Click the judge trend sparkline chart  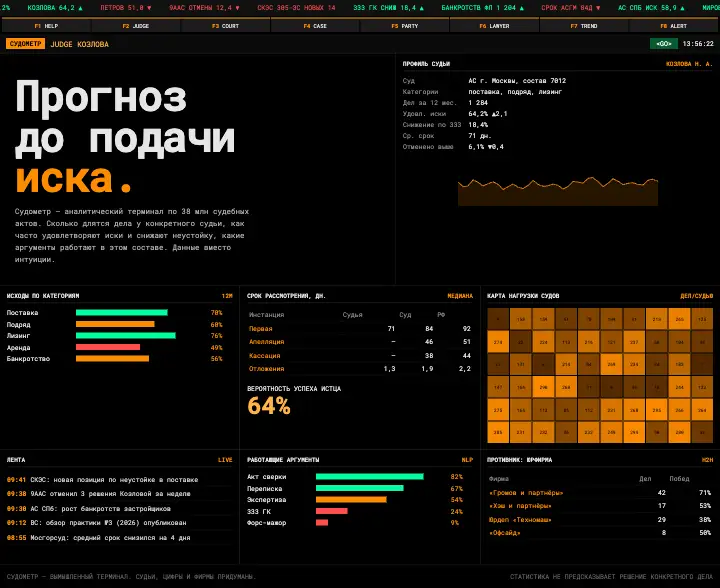tap(558, 191)
